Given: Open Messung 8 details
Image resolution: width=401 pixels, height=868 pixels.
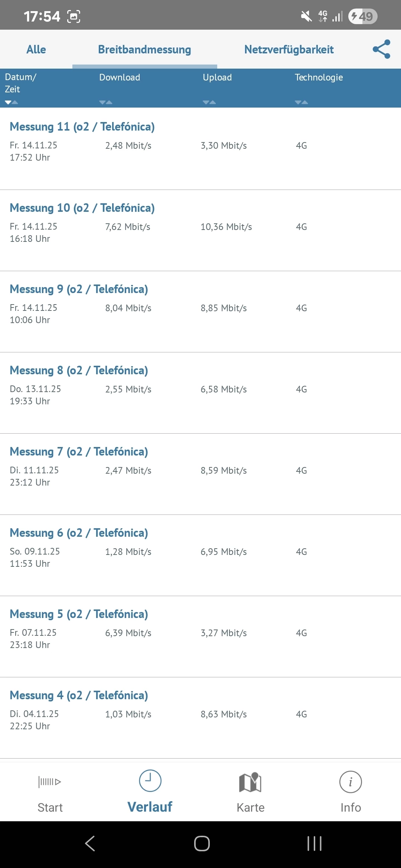Looking at the screenshot, I should [x=79, y=371].
